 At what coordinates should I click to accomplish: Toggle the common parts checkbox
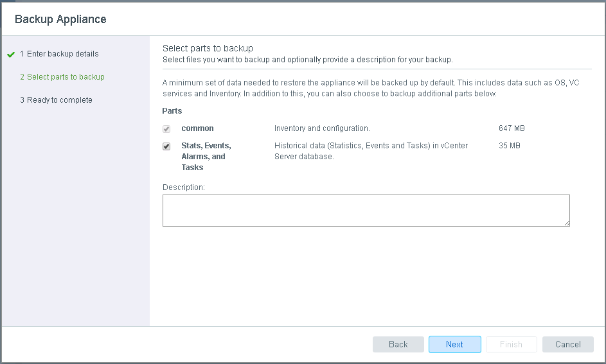click(166, 129)
